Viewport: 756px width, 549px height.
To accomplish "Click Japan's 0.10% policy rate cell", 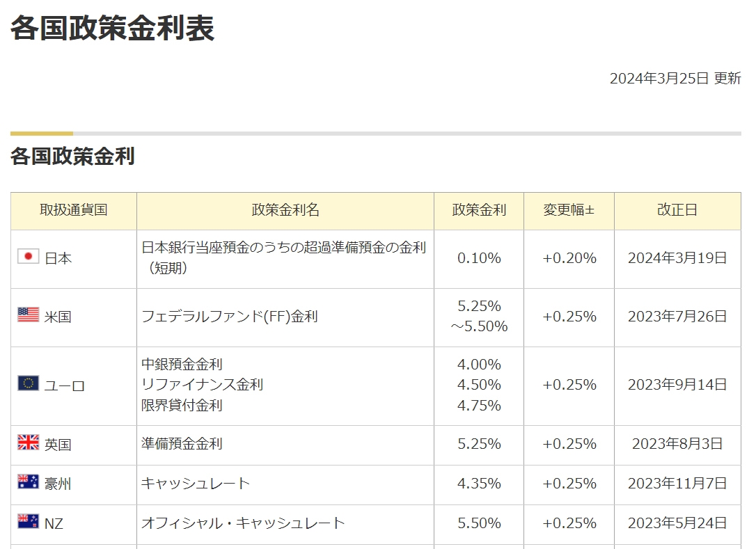I will [x=479, y=258].
